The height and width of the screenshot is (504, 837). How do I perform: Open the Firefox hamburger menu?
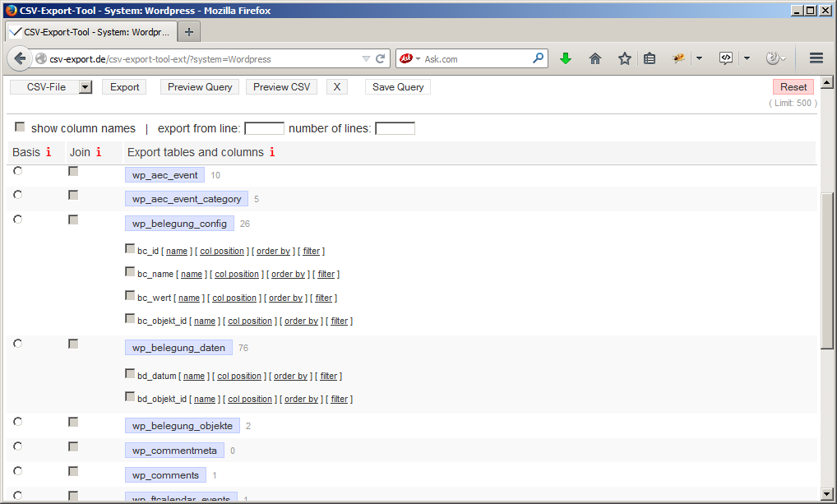(x=816, y=58)
